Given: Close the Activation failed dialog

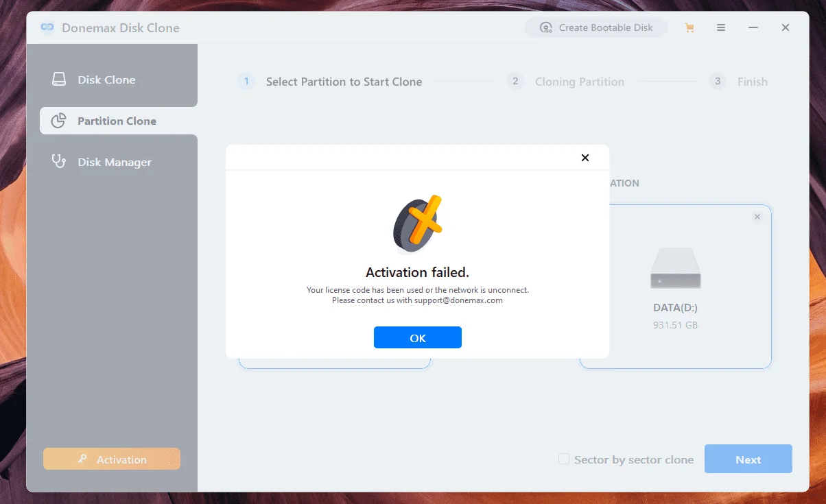Looking at the screenshot, I should click(x=585, y=158).
